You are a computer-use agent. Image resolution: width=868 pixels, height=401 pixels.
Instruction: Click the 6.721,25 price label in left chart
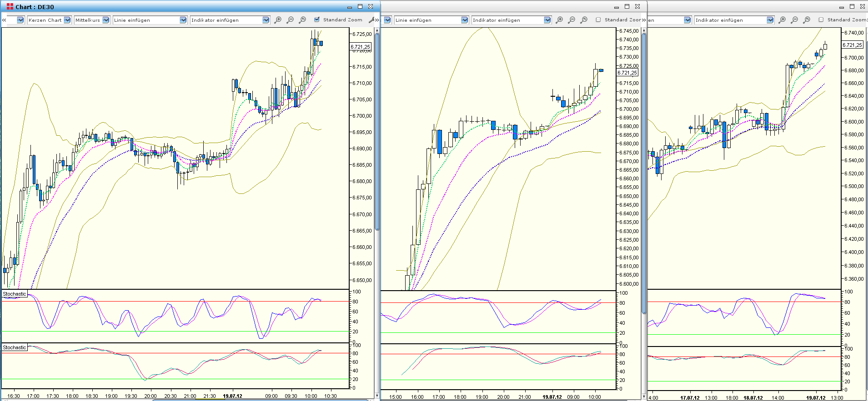click(x=360, y=47)
